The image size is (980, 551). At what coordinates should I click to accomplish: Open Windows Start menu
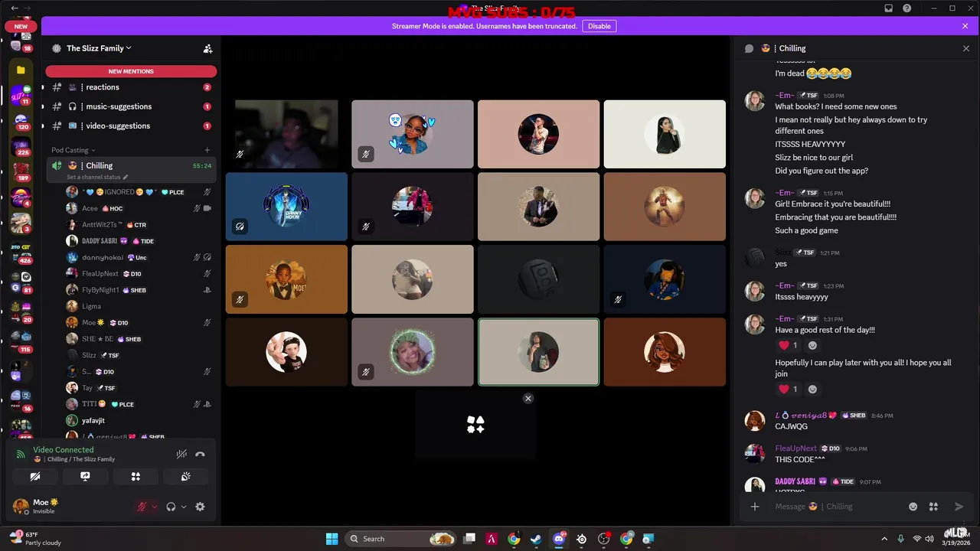tap(332, 539)
